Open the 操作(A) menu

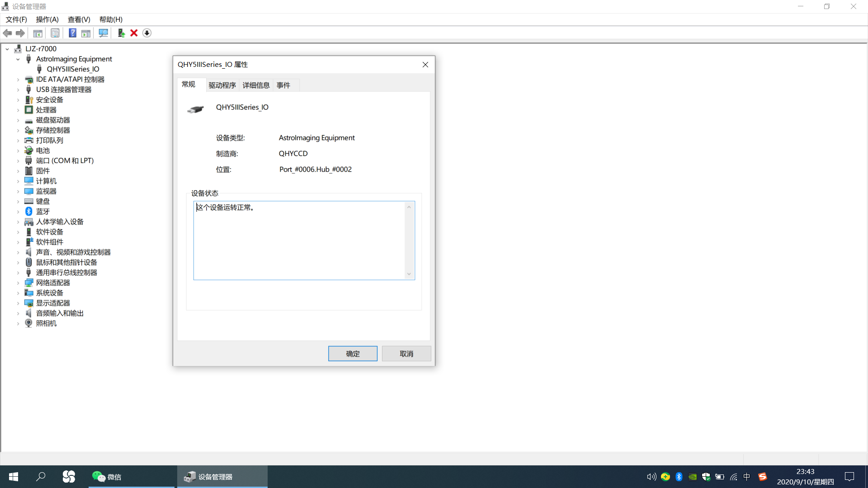(47, 19)
